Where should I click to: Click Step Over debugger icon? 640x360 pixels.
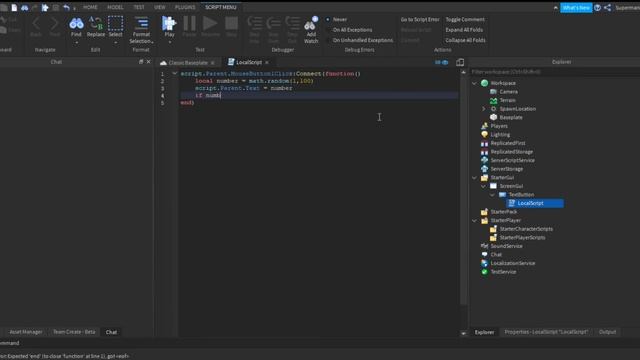[273, 24]
